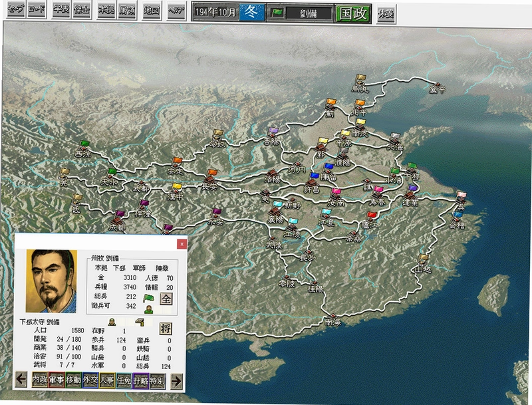The image size is (532, 405).
Task: Click the 冬 winter season indicator
Action: point(252,13)
